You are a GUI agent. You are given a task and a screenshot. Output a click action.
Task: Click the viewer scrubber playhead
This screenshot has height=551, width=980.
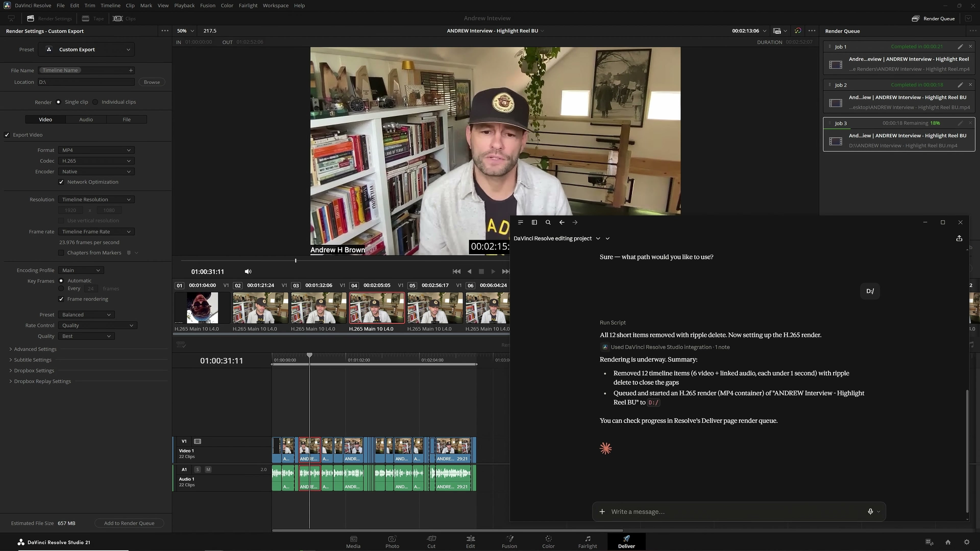(x=295, y=261)
